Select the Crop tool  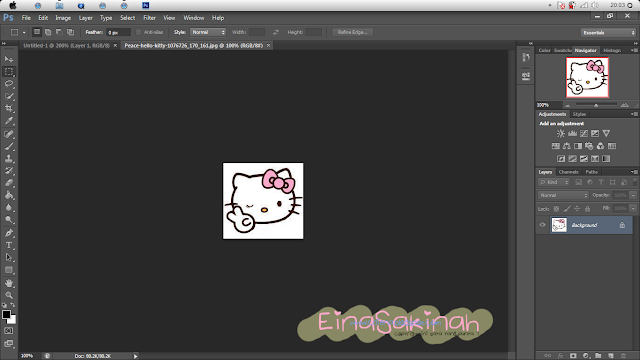[x=9, y=108]
